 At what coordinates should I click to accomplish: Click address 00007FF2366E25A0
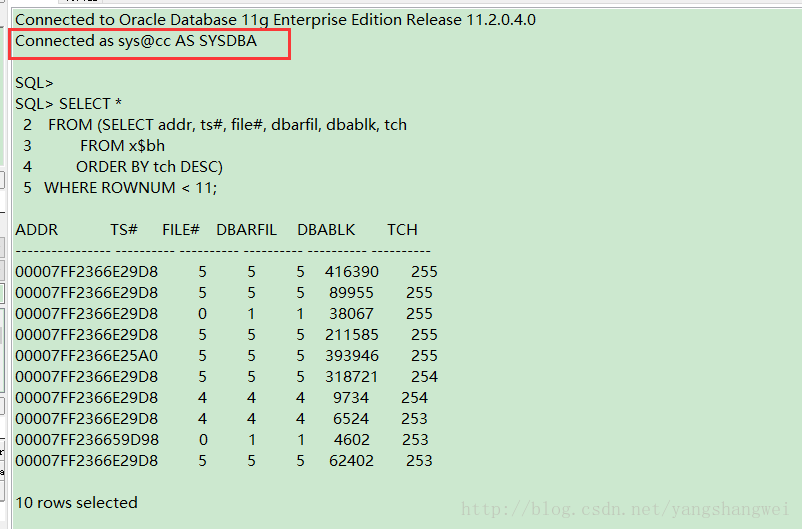87,356
